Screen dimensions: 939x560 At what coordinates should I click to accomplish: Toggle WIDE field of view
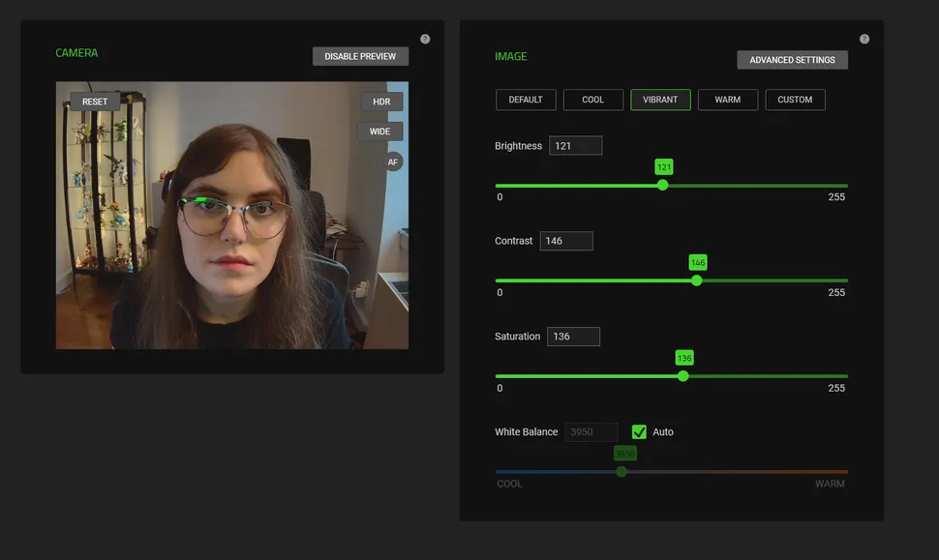coord(380,132)
